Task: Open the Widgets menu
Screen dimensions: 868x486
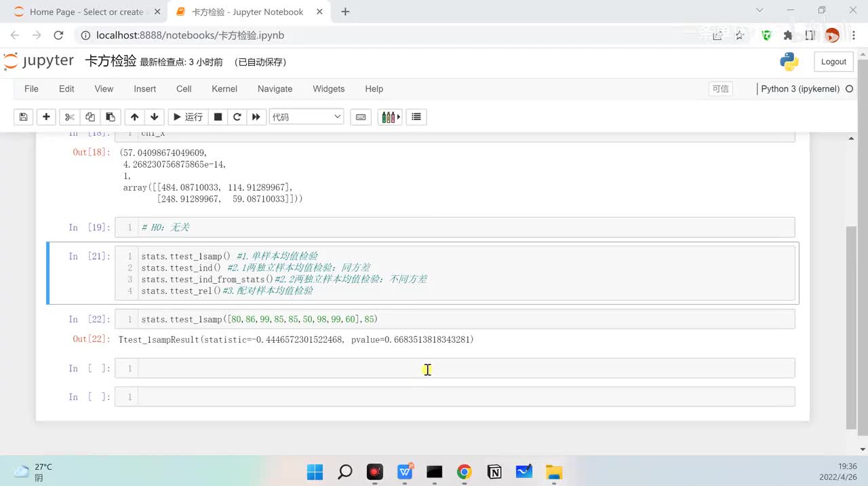Action: (x=328, y=89)
